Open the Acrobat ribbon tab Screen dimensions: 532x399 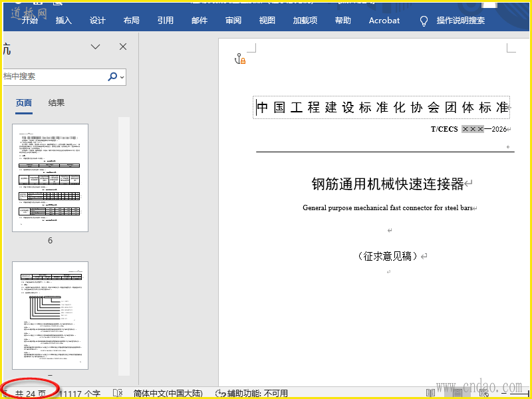[x=384, y=21]
